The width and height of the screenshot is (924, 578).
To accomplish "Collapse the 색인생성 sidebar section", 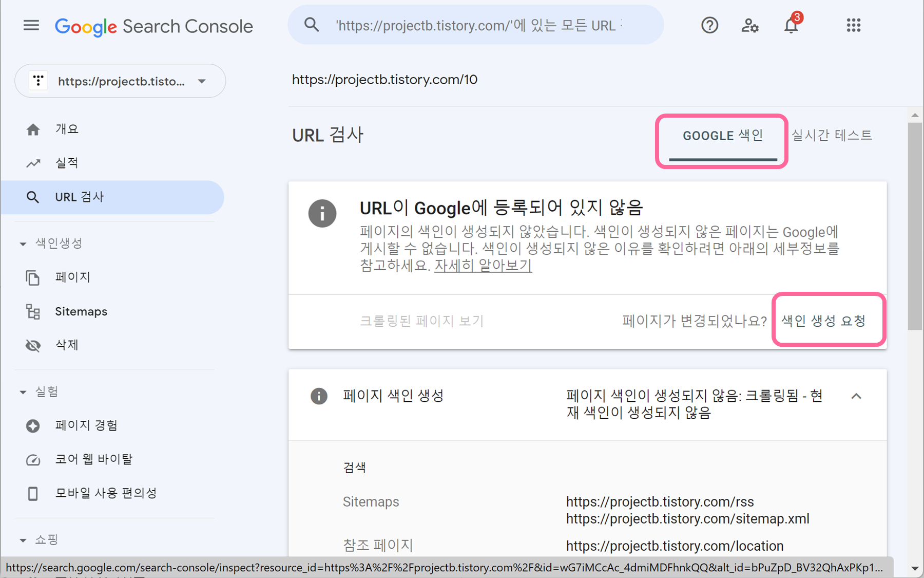I will [23, 244].
